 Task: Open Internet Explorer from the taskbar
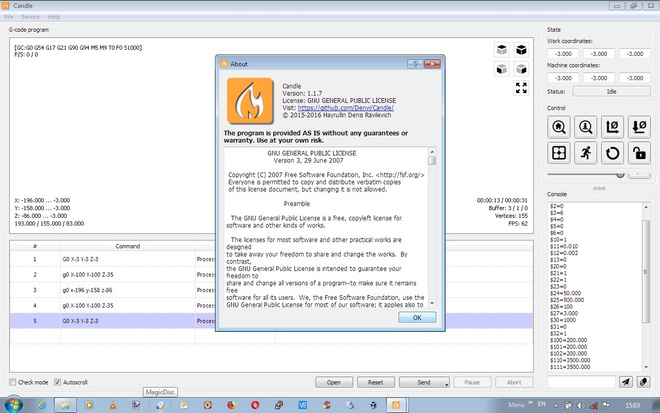point(42,405)
